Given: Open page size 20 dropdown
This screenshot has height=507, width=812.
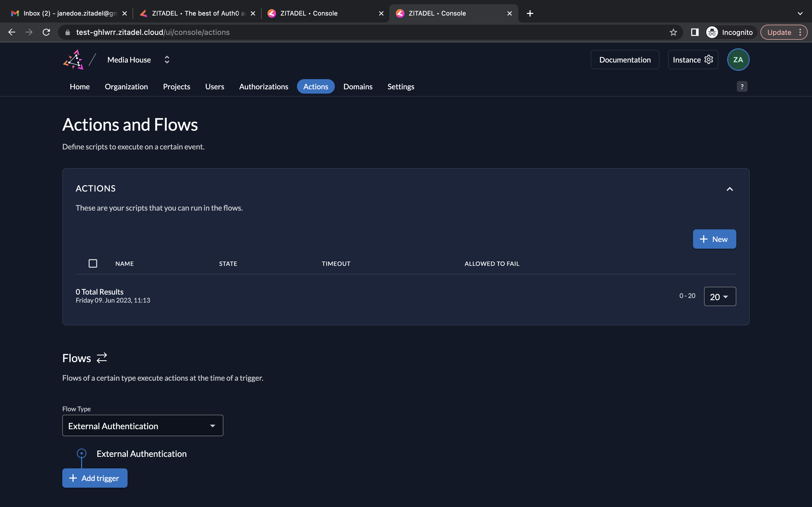Looking at the screenshot, I should pyautogui.click(x=720, y=296).
